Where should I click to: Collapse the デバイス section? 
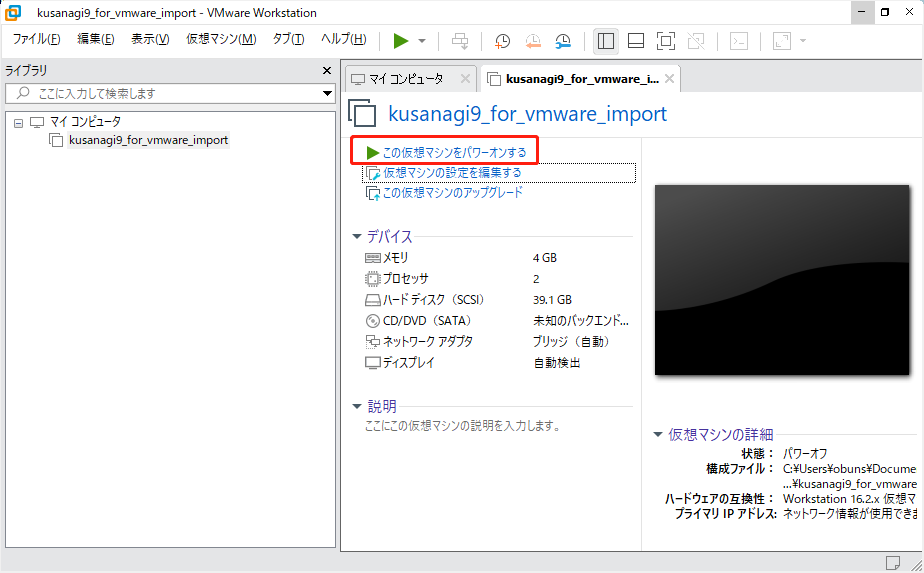[x=357, y=236]
